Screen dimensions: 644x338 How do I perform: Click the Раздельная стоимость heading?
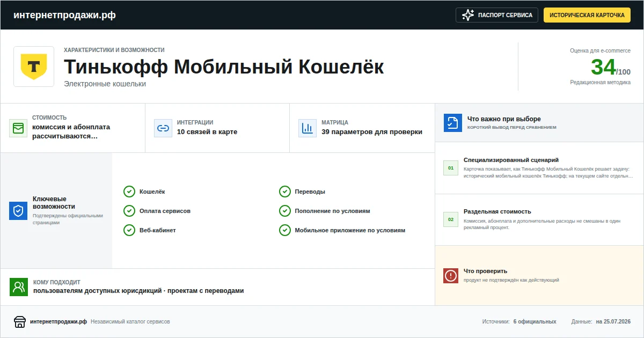point(497,211)
